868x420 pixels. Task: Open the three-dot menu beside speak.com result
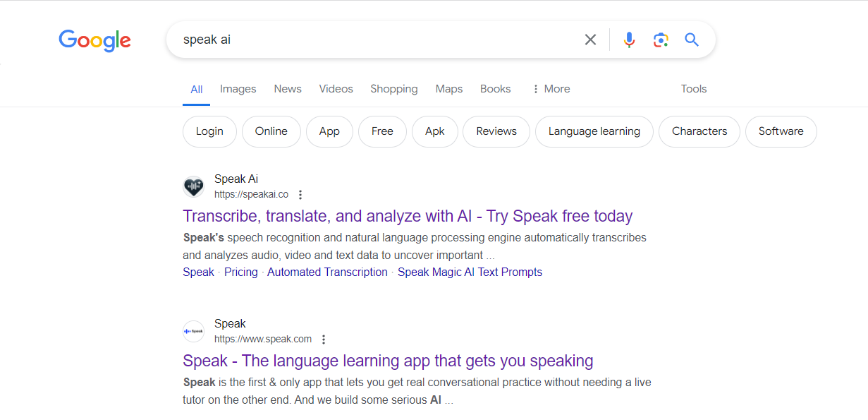(323, 339)
